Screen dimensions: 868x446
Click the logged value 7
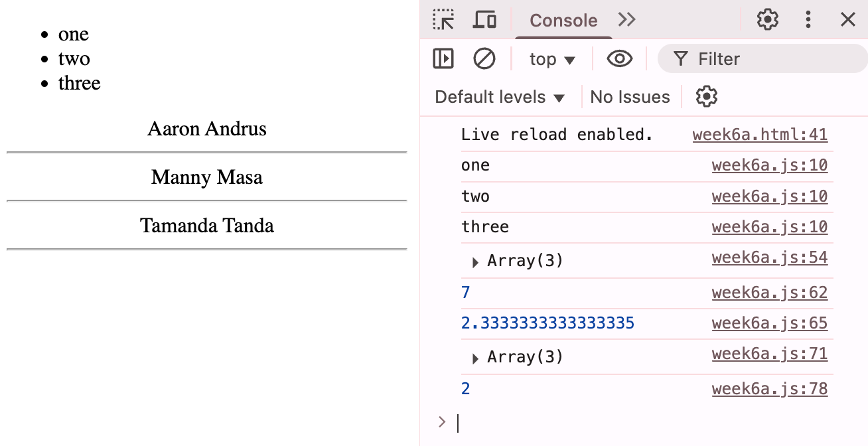pos(466,293)
